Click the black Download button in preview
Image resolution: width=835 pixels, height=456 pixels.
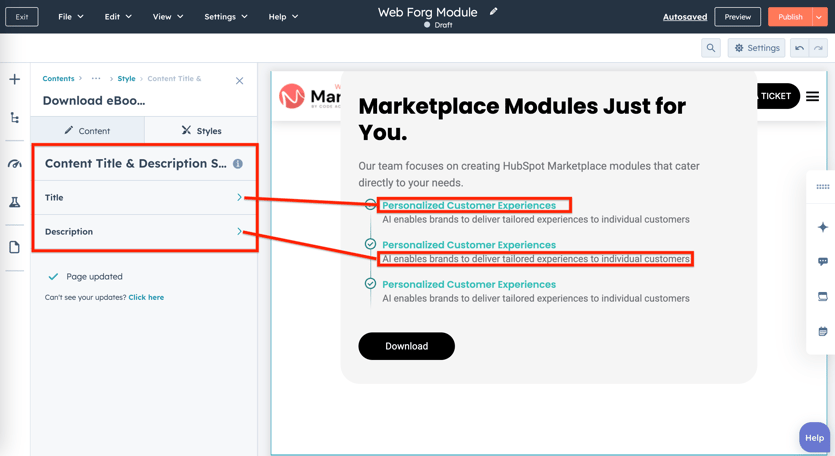406,346
